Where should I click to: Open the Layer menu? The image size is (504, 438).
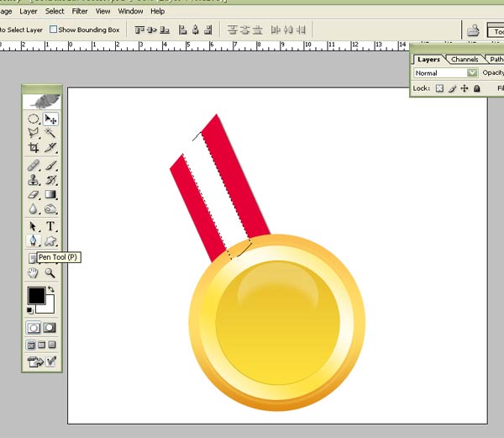point(29,11)
